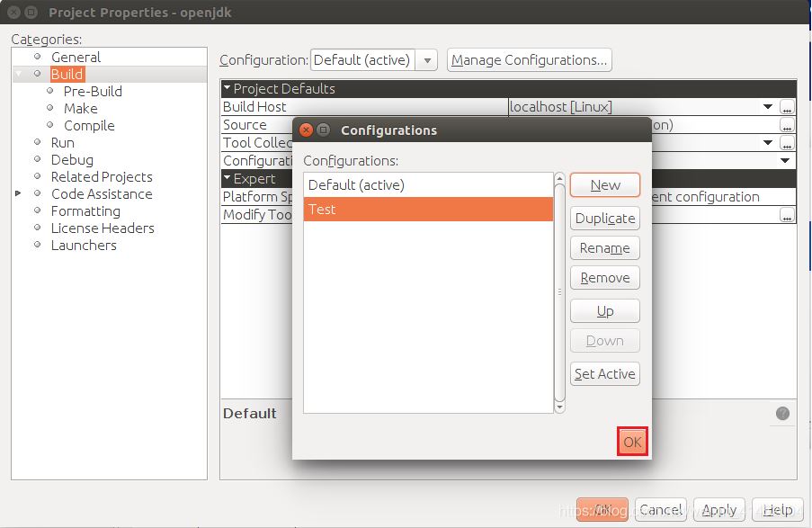Open the Configuration combo box dropdown
The image size is (812, 528).
pos(428,60)
